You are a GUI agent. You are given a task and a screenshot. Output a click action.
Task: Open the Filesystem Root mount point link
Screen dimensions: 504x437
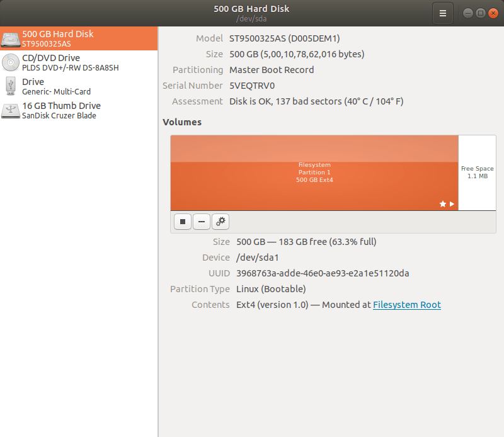[x=406, y=305]
